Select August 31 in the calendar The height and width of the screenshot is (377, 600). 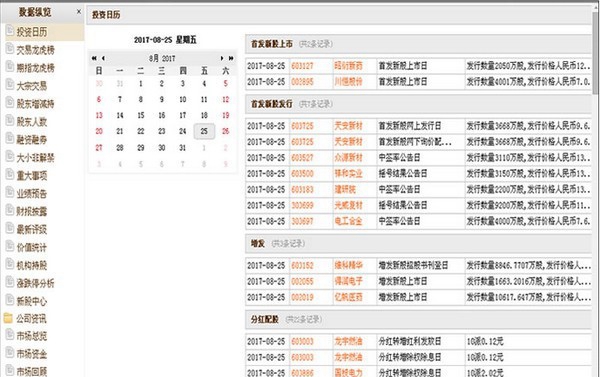(x=183, y=147)
